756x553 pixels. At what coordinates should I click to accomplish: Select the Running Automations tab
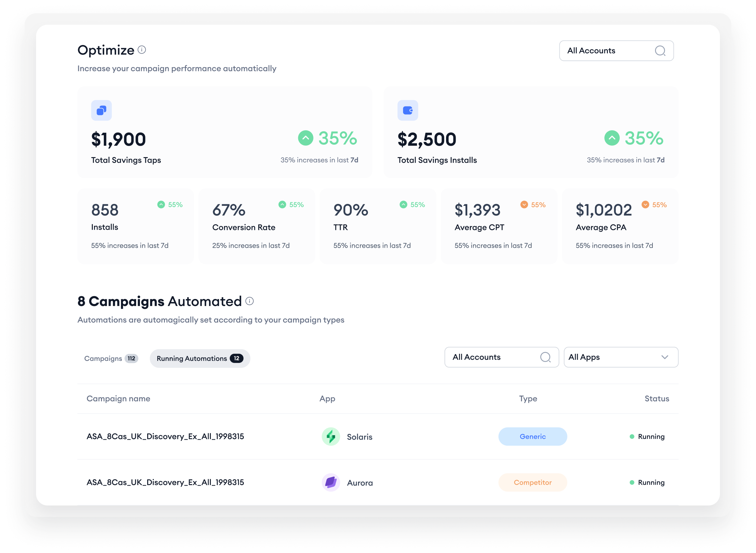[200, 359]
